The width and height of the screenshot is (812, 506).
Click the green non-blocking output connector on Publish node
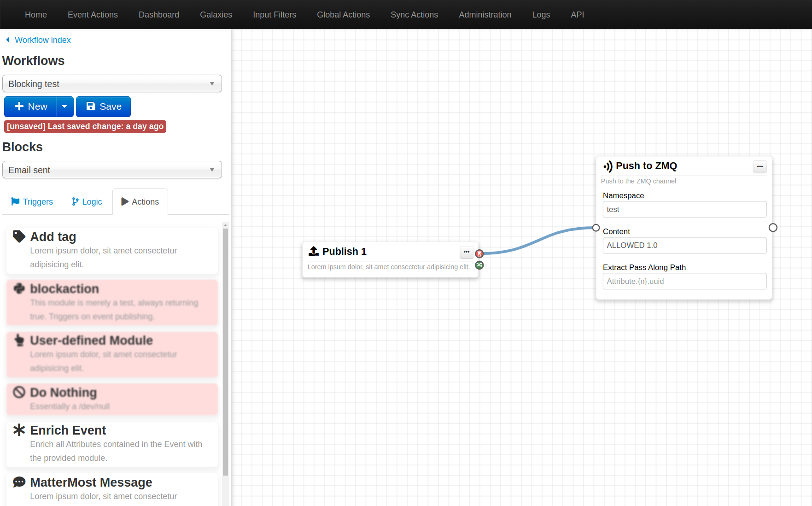tap(479, 265)
